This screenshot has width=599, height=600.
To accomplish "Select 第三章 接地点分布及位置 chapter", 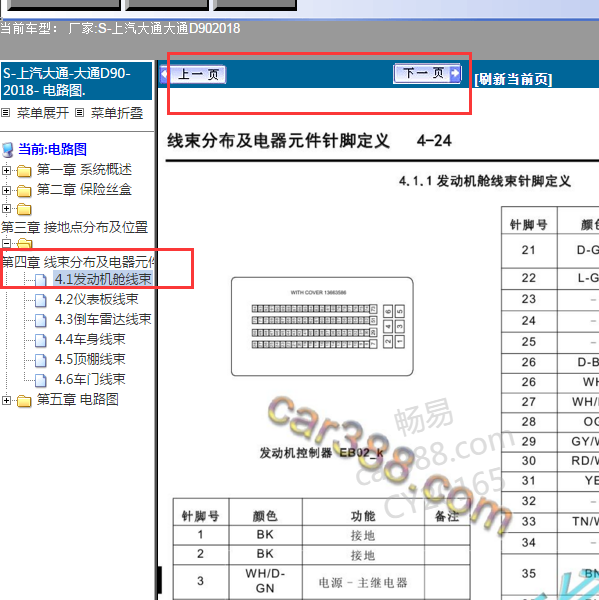I will (x=74, y=227).
